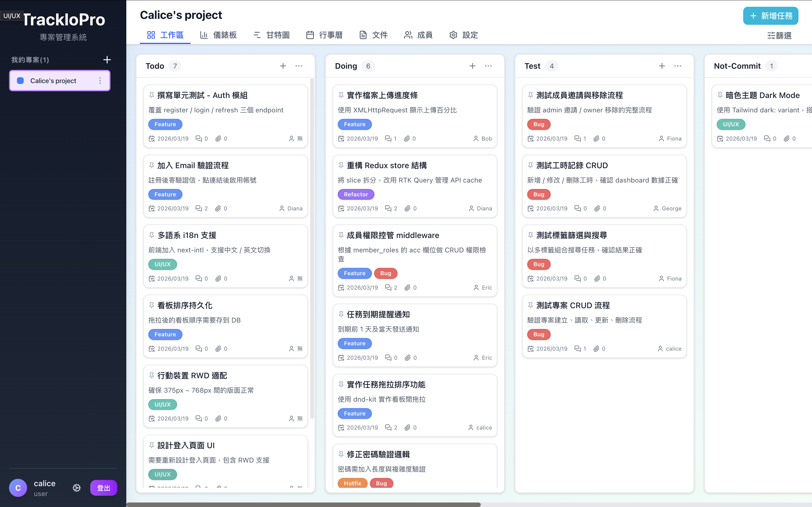
Task: Click the 新增任務 button
Action: [x=770, y=16]
